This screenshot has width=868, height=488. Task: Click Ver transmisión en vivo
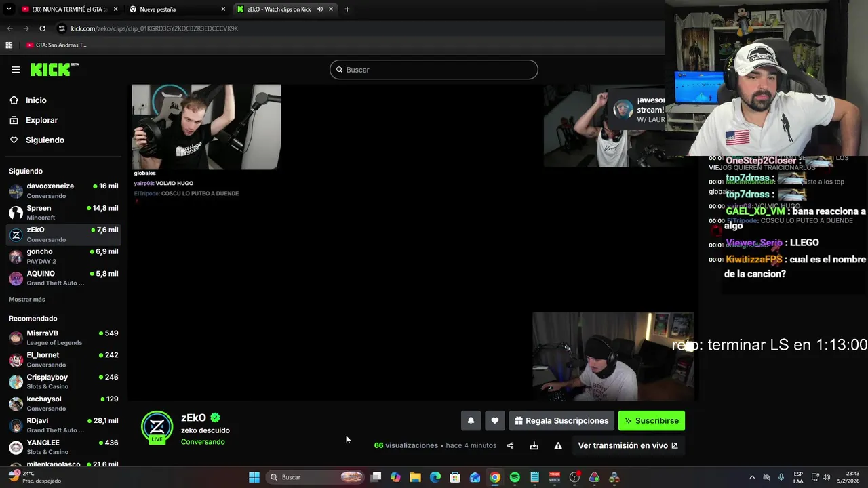(628, 445)
